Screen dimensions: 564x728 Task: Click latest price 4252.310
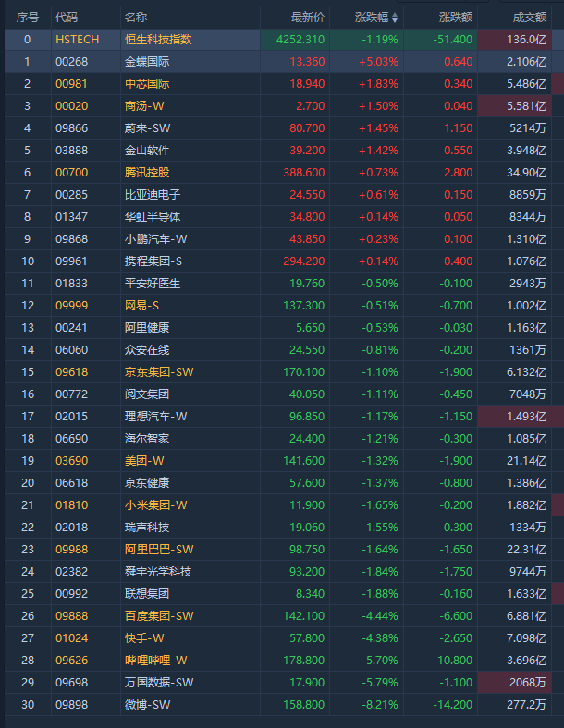(300, 40)
